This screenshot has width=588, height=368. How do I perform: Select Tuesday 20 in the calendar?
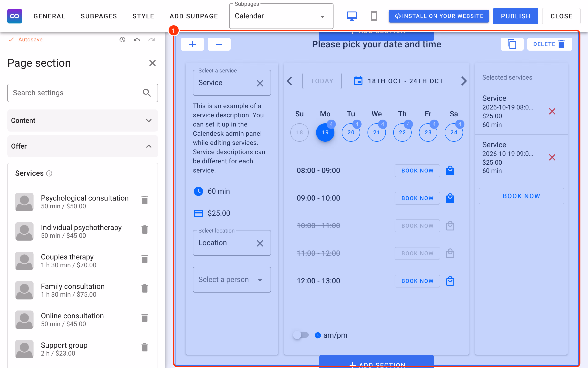coord(351,132)
